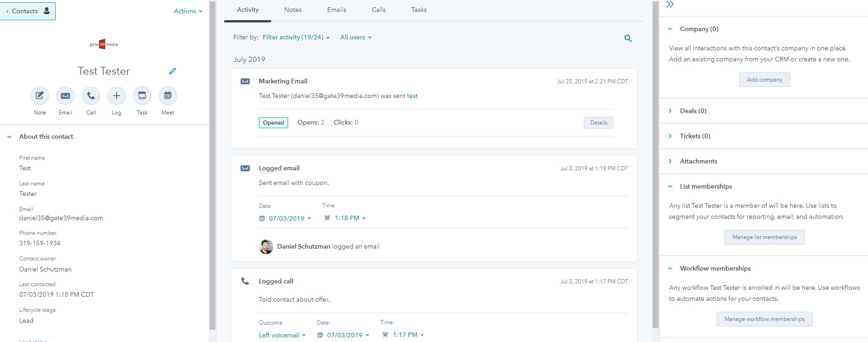Switch to the Notes tab
868x342 pixels.
[x=293, y=10]
